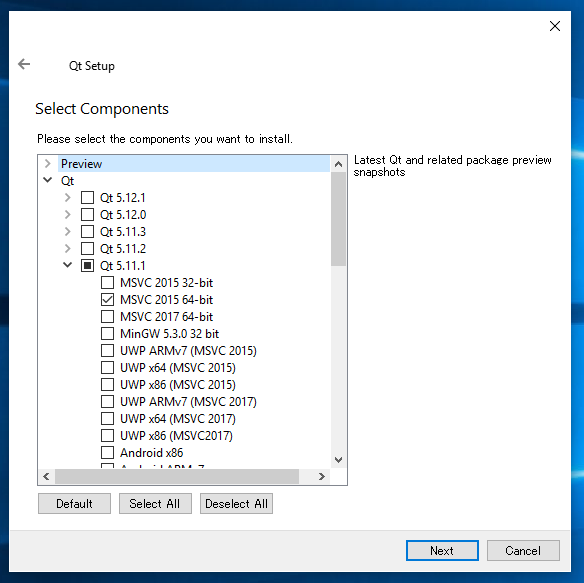584x583 pixels.
Task: Check UWP ARMv7 (MSVC 2017) box
Action: click(x=107, y=402)
